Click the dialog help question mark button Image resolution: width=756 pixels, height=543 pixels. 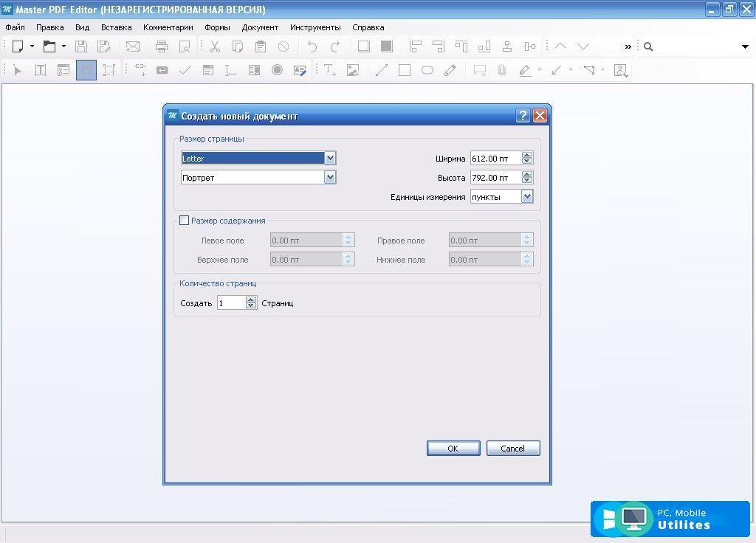point(523,116)
